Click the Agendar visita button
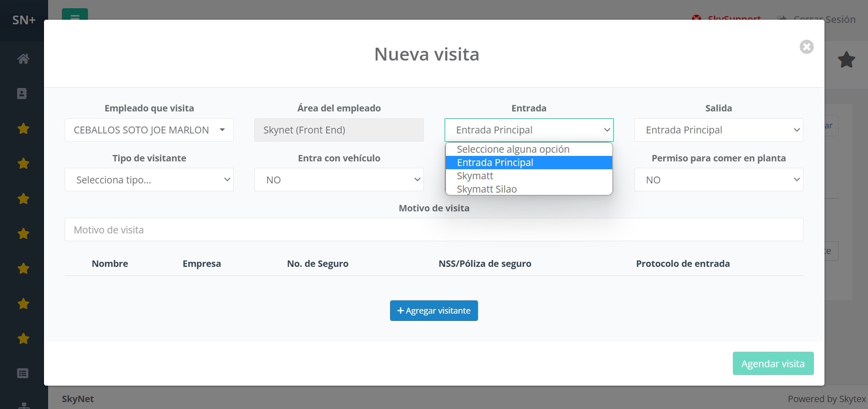Viewport: 868px width, 409px height. coord(773,364)
